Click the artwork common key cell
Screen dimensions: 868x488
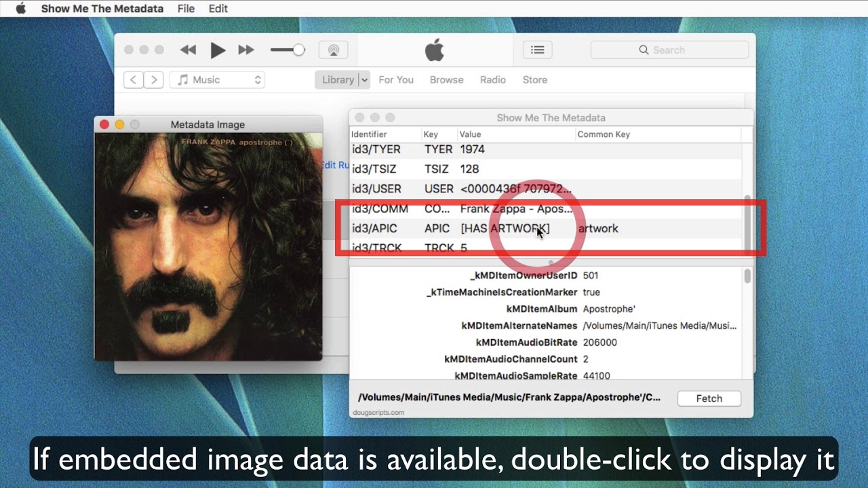[598, 228]
